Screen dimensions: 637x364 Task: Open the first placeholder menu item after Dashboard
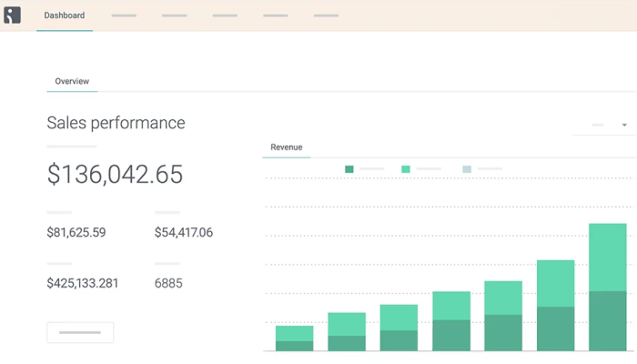pos(124,15)
